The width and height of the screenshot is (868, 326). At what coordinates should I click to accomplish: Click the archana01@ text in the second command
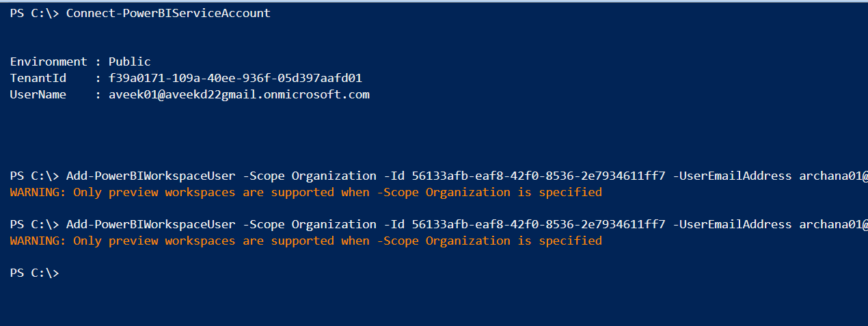[833, 224]
